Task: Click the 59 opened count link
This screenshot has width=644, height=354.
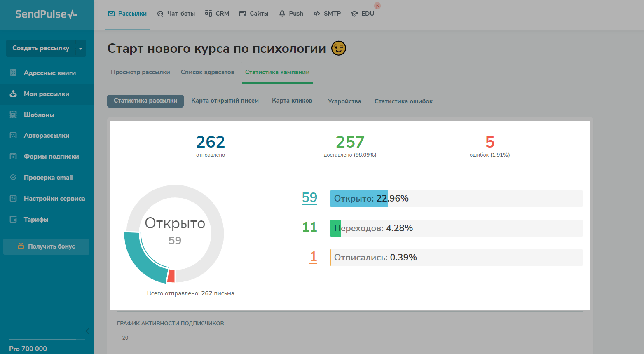Action: [x=309, y=198]
